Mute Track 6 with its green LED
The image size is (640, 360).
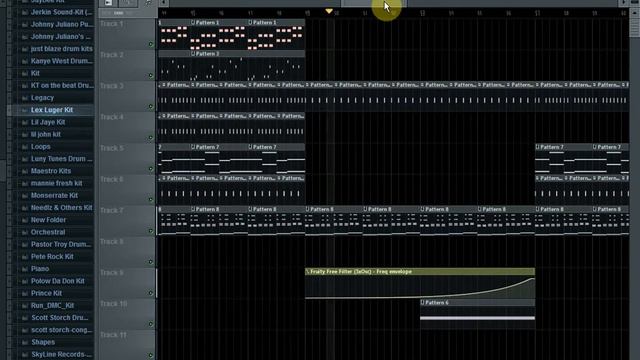pos(151,200)
